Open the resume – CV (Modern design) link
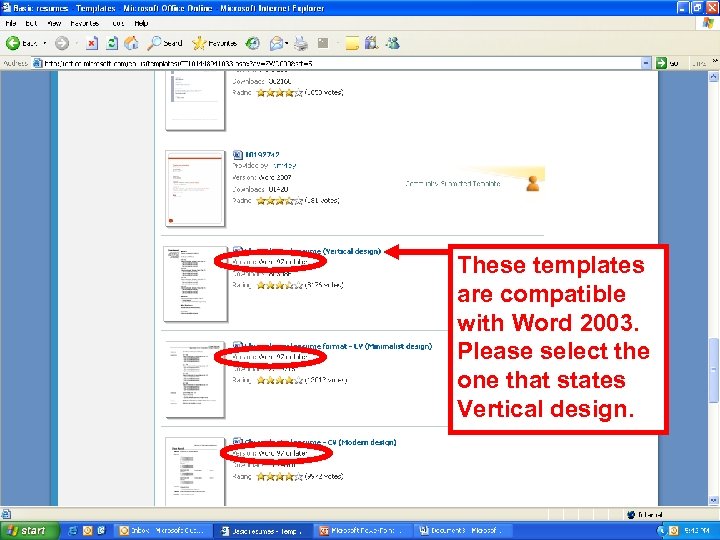 coord(321,442)
